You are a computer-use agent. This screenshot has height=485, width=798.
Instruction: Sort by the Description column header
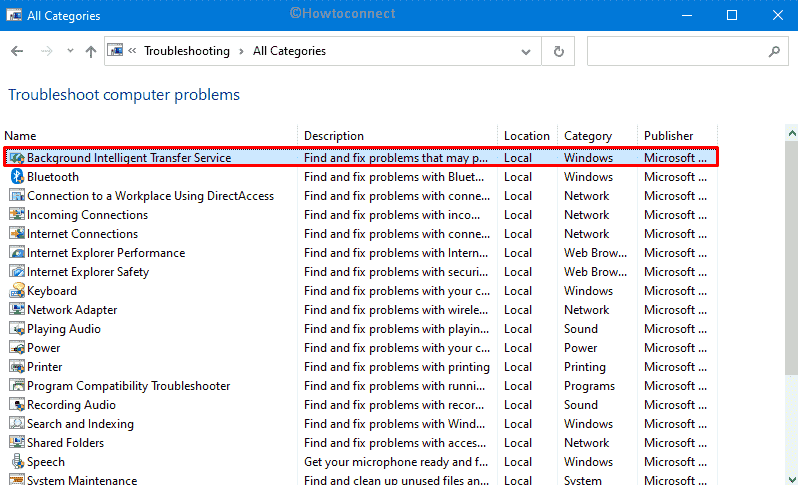point(334,136)
